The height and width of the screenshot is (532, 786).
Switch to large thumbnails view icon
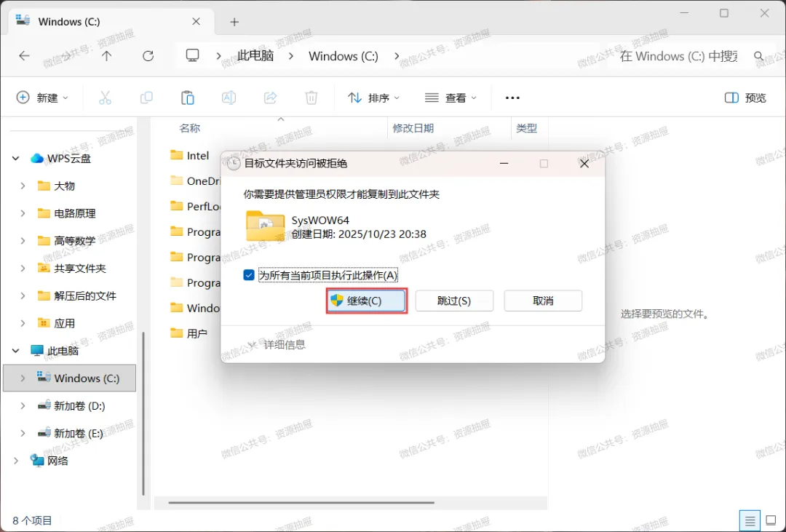771,522
